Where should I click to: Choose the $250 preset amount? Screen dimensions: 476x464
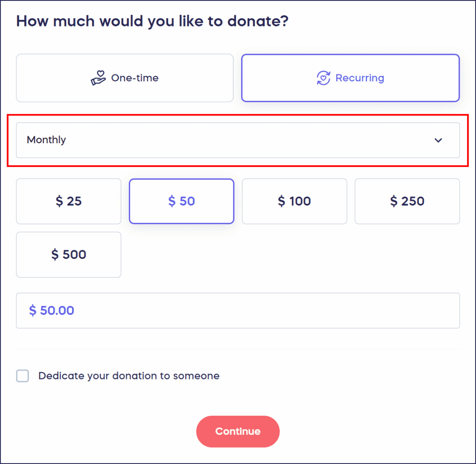tap(407, 201)
